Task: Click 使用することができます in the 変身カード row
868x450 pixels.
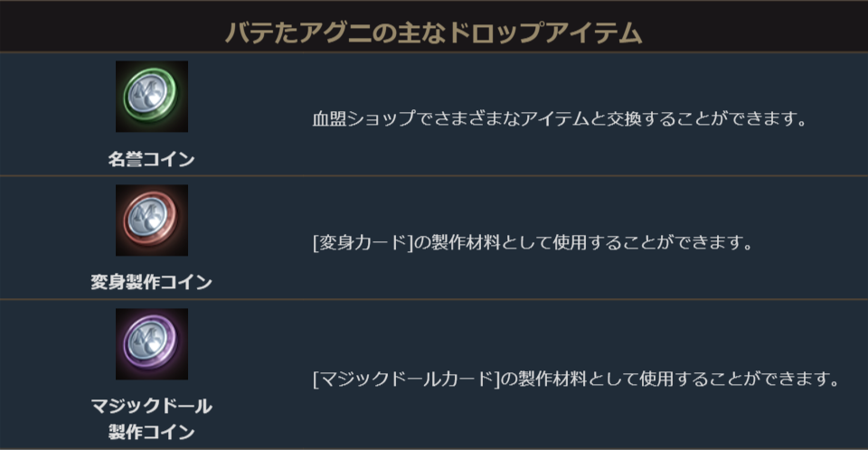Action: point(658,243)
